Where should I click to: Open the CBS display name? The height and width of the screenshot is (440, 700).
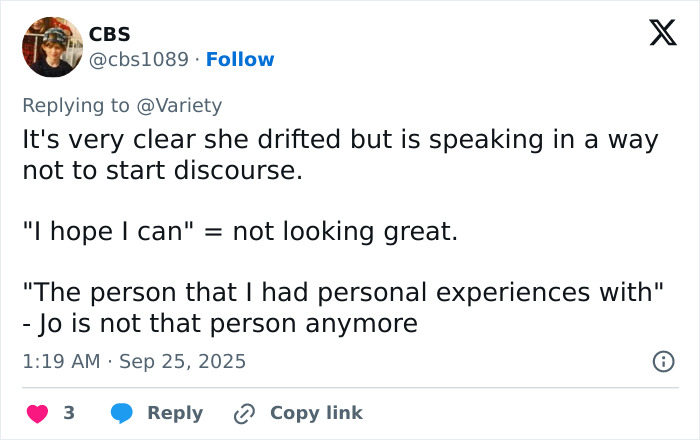(110, 34)
